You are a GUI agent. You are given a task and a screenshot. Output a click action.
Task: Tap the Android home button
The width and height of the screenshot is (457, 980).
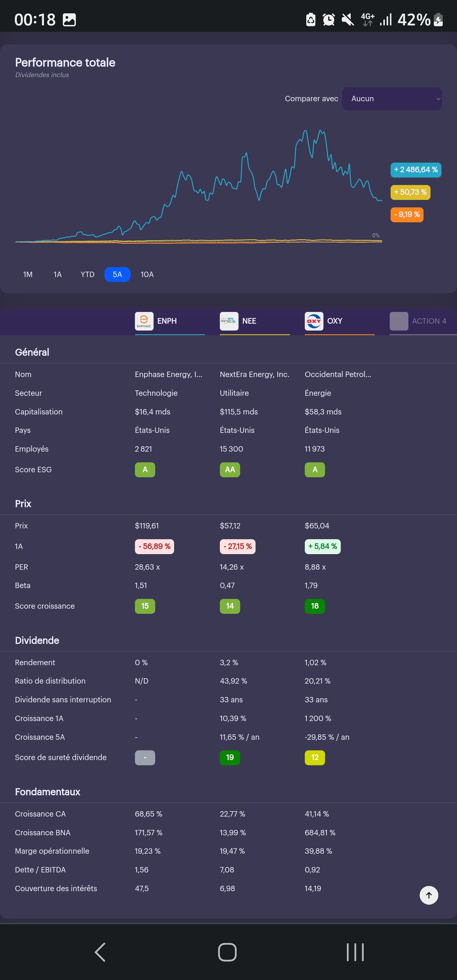[228, 952]
